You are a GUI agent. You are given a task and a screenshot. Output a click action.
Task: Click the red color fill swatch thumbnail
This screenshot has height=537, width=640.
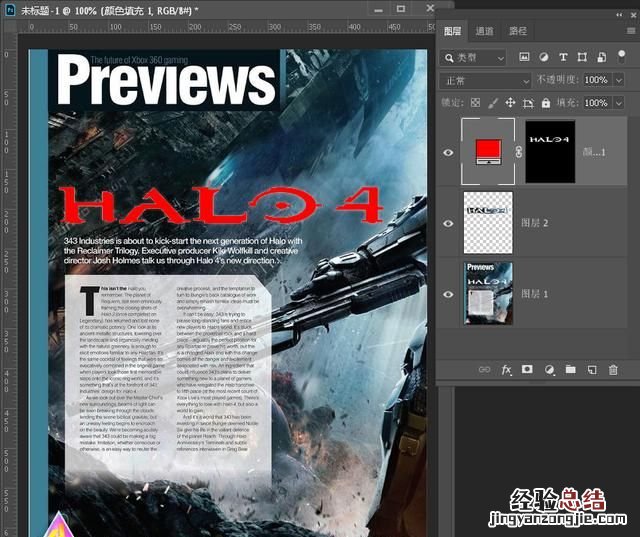[488, 151]
